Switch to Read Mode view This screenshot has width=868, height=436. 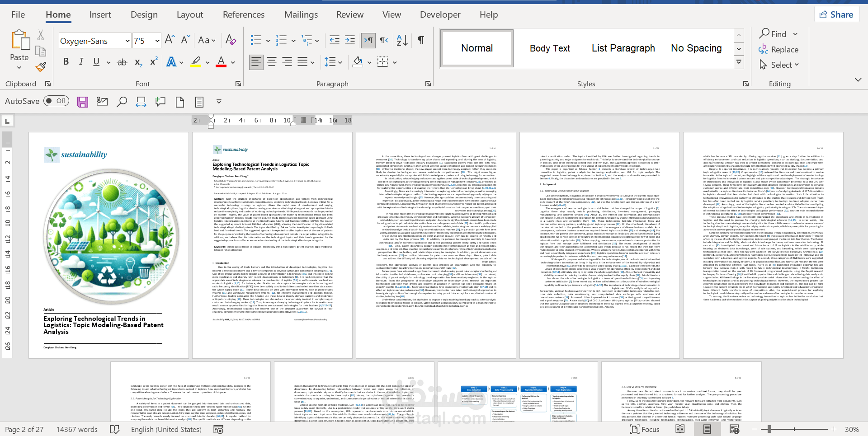click(680, 429)
